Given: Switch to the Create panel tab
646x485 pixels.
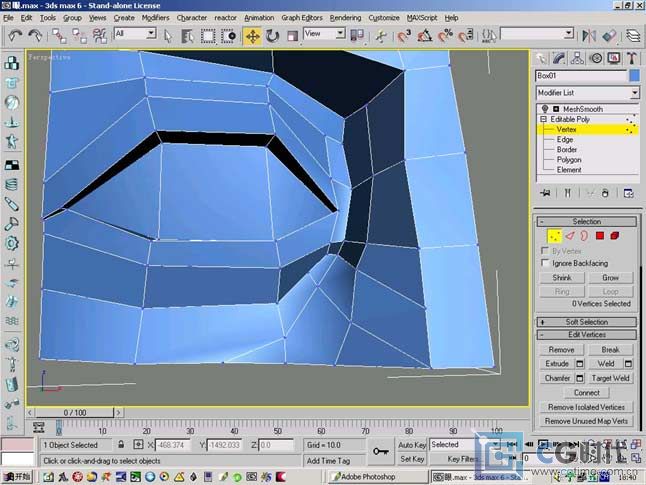Looking at the screenshot, I should [x=541, y=59].
